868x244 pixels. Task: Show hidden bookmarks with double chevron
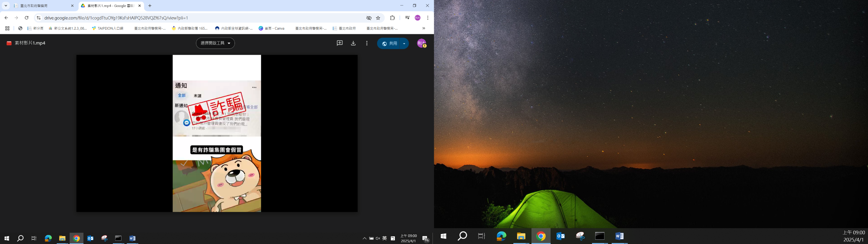[424, 28]
